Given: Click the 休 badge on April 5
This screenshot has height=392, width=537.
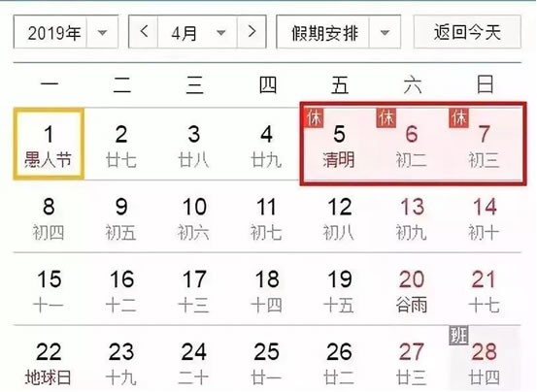Looking at the screenshot, I should [314, 118].
